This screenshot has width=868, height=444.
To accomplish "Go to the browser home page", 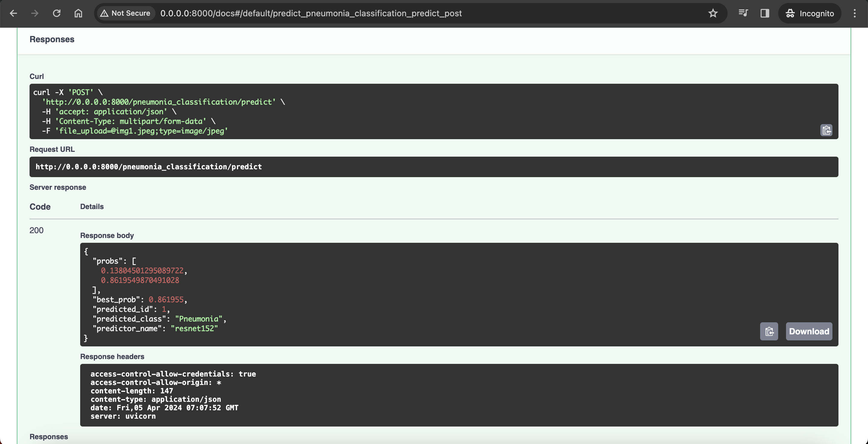I will (78, 14).
